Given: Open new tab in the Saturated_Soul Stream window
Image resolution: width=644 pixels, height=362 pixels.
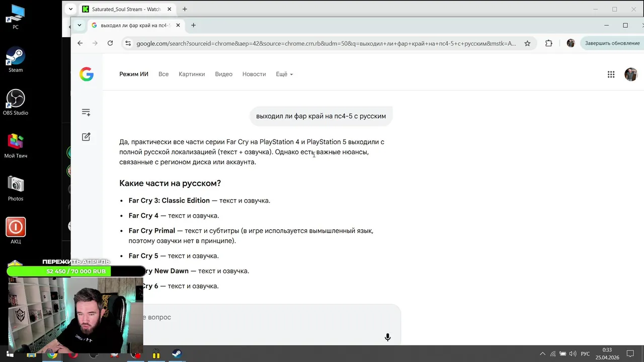Looking at the screenshot, I should coord(185,9).
